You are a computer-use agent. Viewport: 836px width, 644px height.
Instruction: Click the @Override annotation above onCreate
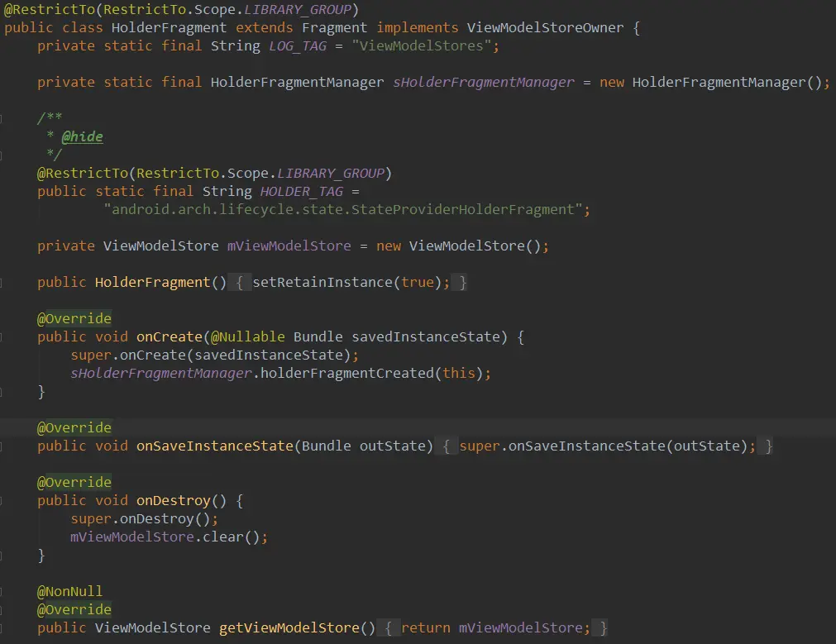click(x=74, y=319)
